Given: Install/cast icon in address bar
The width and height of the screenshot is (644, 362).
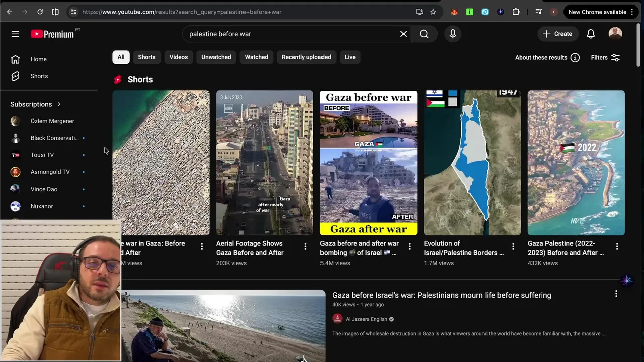Looking at the screenshot, I should (420, 12).
